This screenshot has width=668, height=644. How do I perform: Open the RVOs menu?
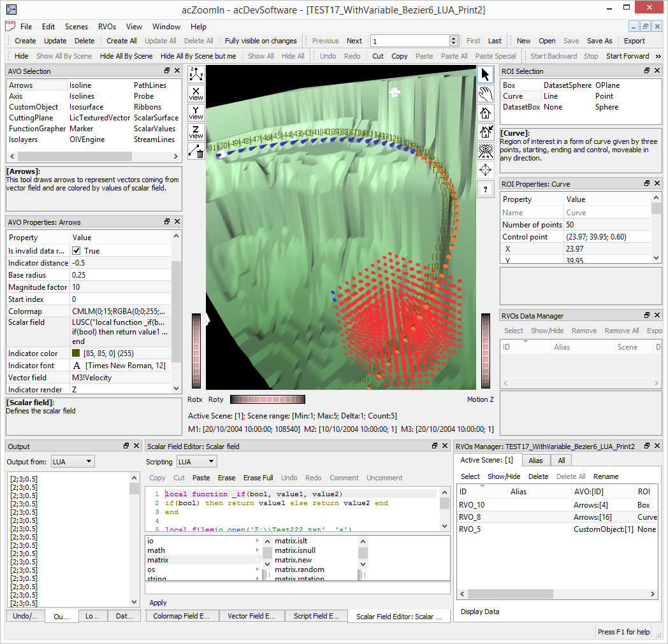pos(106,27)
